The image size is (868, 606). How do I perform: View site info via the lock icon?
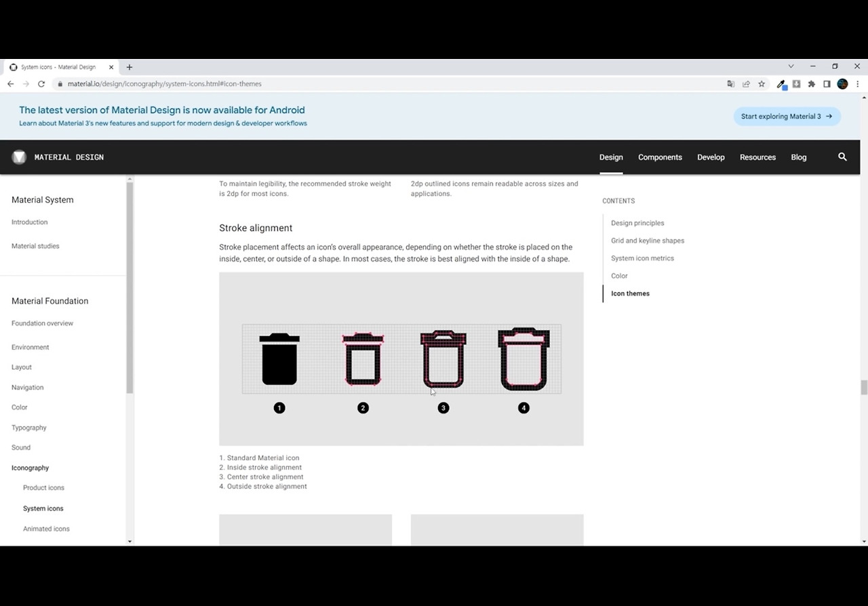(60, 84)
